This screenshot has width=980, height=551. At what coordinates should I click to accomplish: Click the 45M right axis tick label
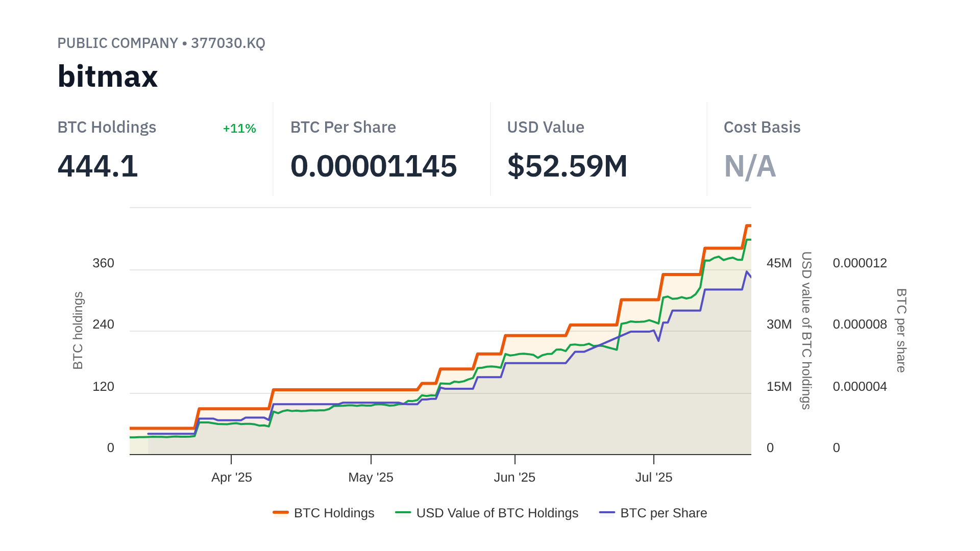pos(779,263)
